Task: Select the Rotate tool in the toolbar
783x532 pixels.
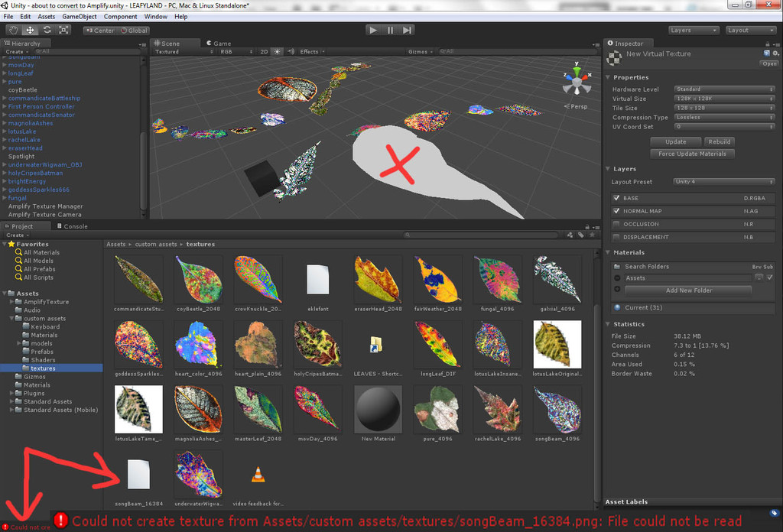Action: click(x=47, y=30)
